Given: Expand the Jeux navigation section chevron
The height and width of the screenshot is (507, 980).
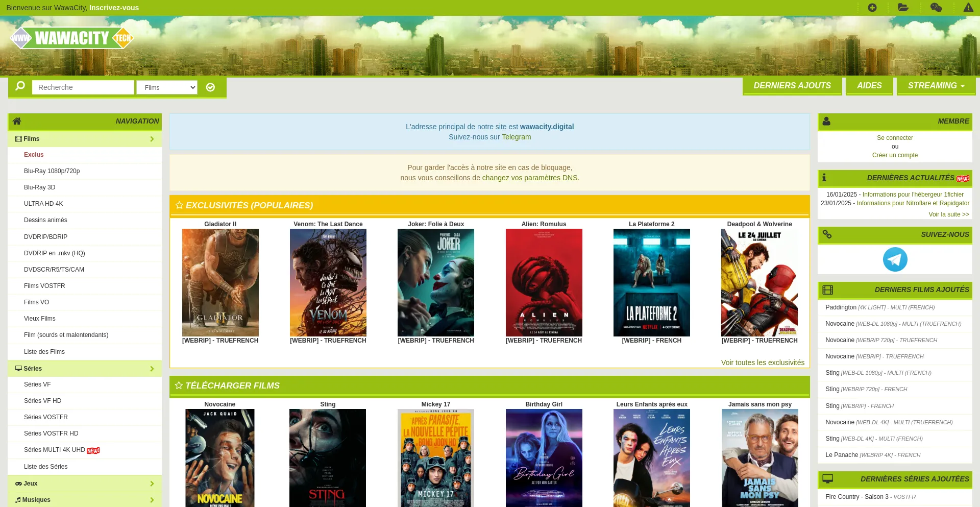Looking at the screenshot, I should [x=152, y=484].
